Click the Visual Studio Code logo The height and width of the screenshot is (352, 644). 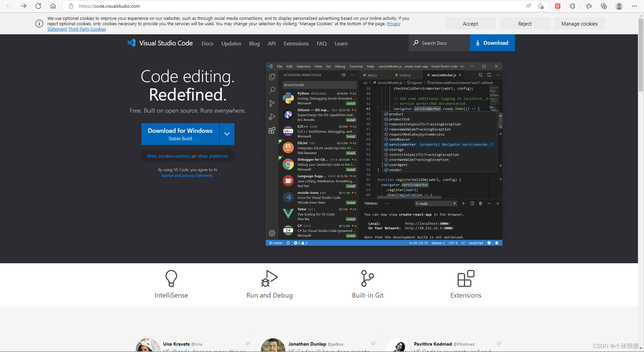tap(160, 43)
